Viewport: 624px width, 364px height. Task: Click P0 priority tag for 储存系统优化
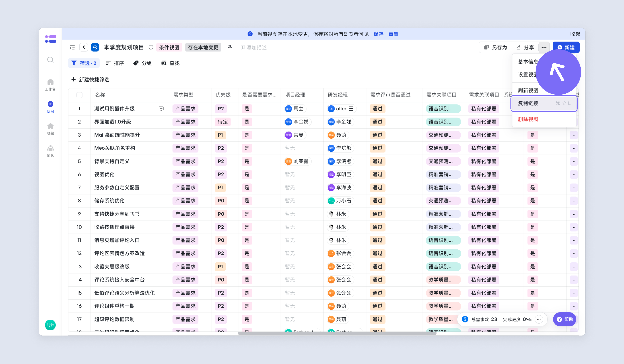click(221, 201)
